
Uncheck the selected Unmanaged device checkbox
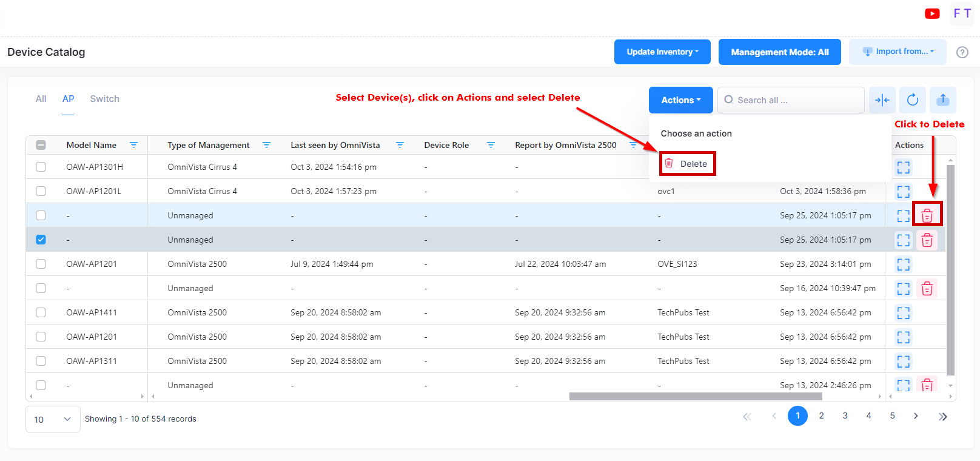click(41, 240)
